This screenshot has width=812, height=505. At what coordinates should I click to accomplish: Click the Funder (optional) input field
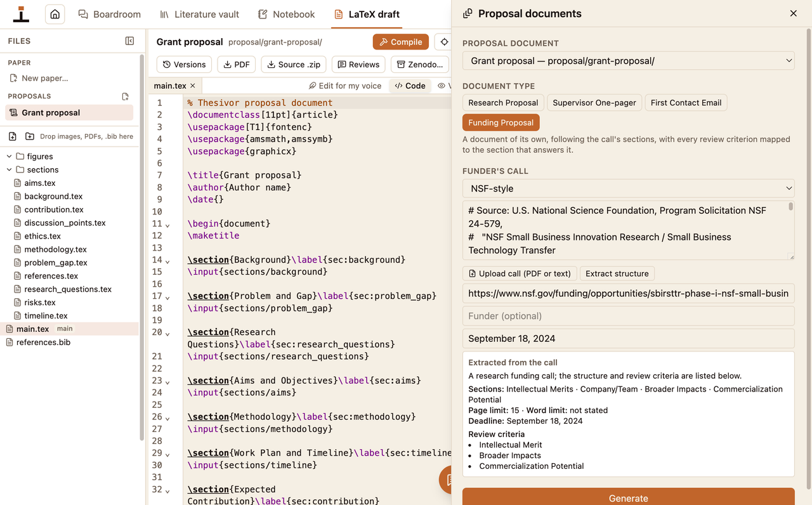[x=628, y=316]
